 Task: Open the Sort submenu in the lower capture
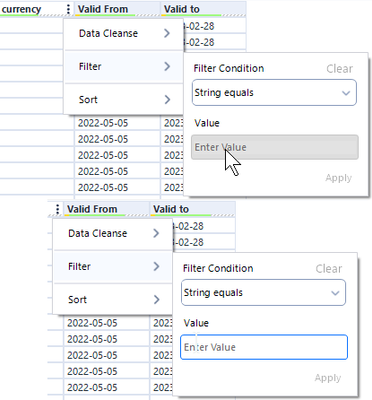113,299
